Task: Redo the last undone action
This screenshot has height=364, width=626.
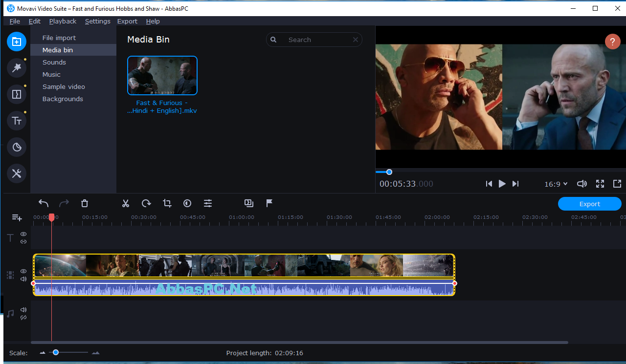Action: 64,203
